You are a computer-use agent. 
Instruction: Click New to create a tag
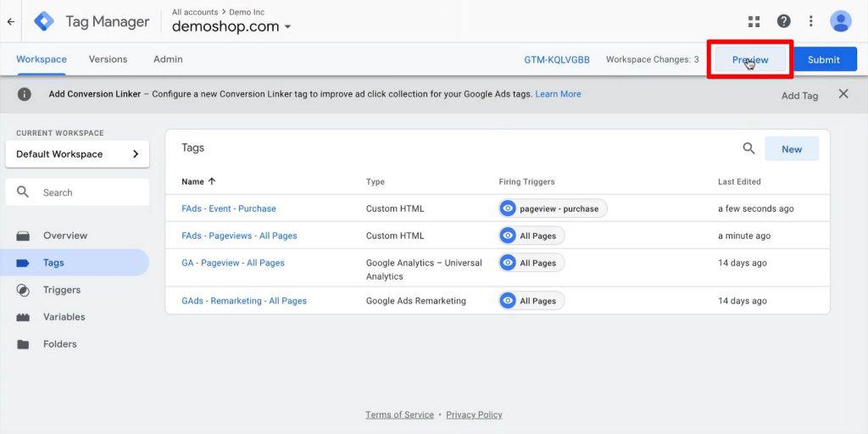coord(792,149)
